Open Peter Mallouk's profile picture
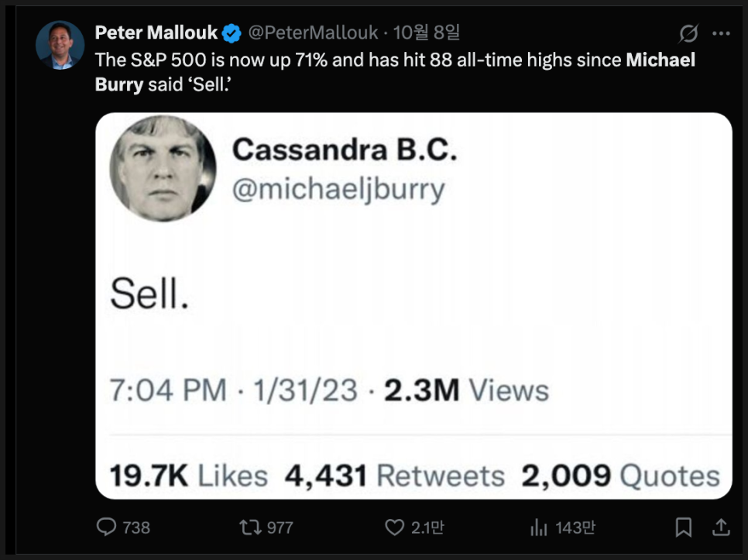The width and height of the screenshot is (748, 560). click(x=60, y=46)
